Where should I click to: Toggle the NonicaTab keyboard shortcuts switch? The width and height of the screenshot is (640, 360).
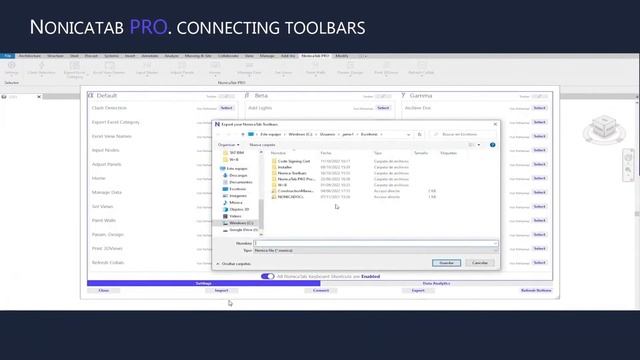pos(267,276)
